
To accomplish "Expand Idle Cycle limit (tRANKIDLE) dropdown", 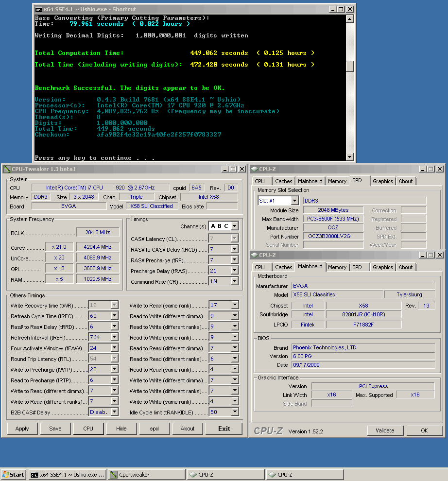I will coord(235,412).
